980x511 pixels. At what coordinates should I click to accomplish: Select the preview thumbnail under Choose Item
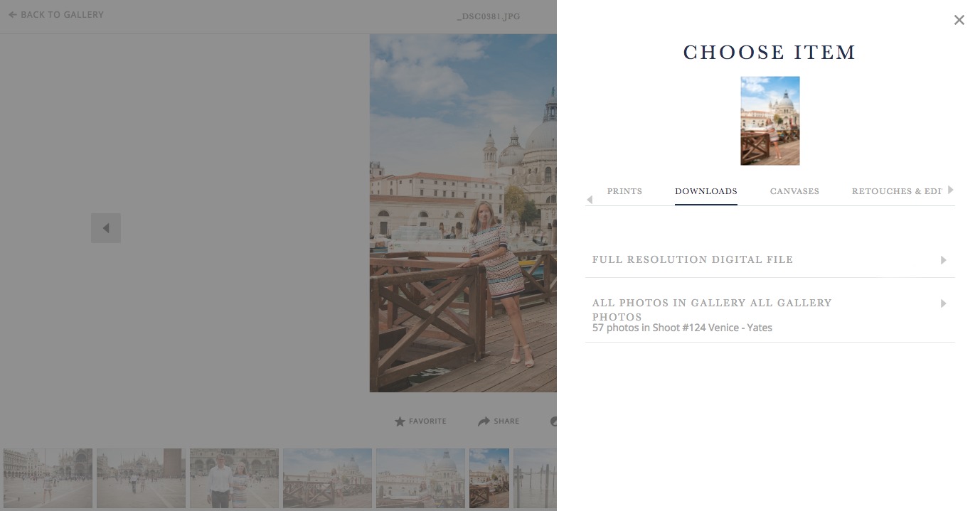769,121
